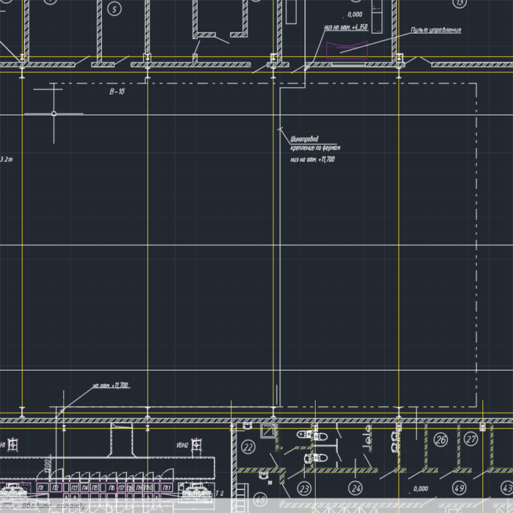Select the "Пульт управления" leader text
The width and height of the screenshot is (513, 513).
[x=436, y=30]
